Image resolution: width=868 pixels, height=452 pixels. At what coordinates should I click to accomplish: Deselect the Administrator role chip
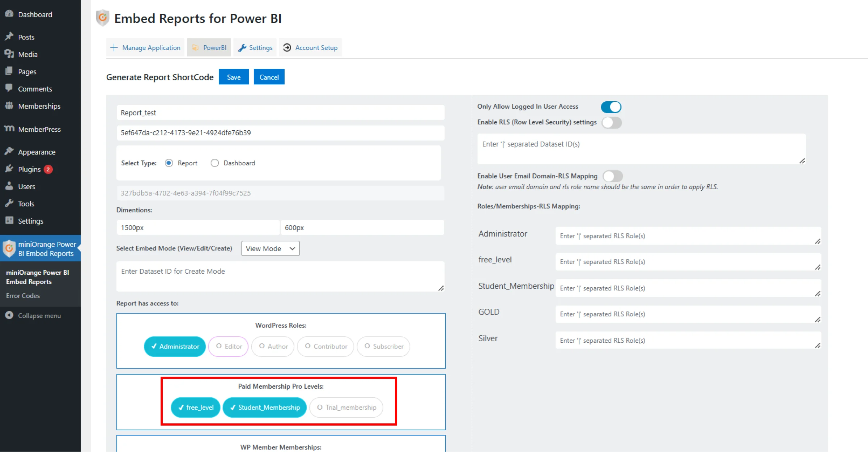coord(175,346)
